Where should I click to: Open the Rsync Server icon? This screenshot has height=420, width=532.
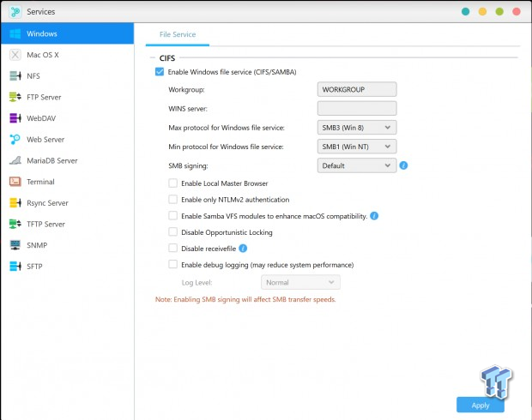coord(15,202)
